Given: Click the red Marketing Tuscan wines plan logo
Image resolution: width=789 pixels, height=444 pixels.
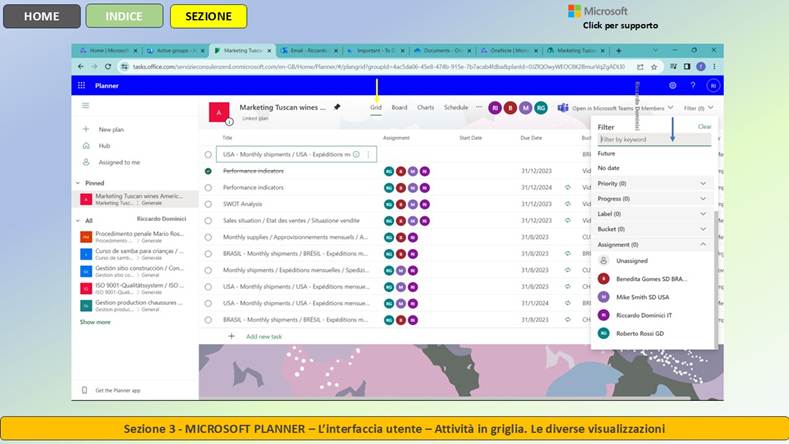Looking at the screenshot, I should pyautogui.click(x=219, y=112).
